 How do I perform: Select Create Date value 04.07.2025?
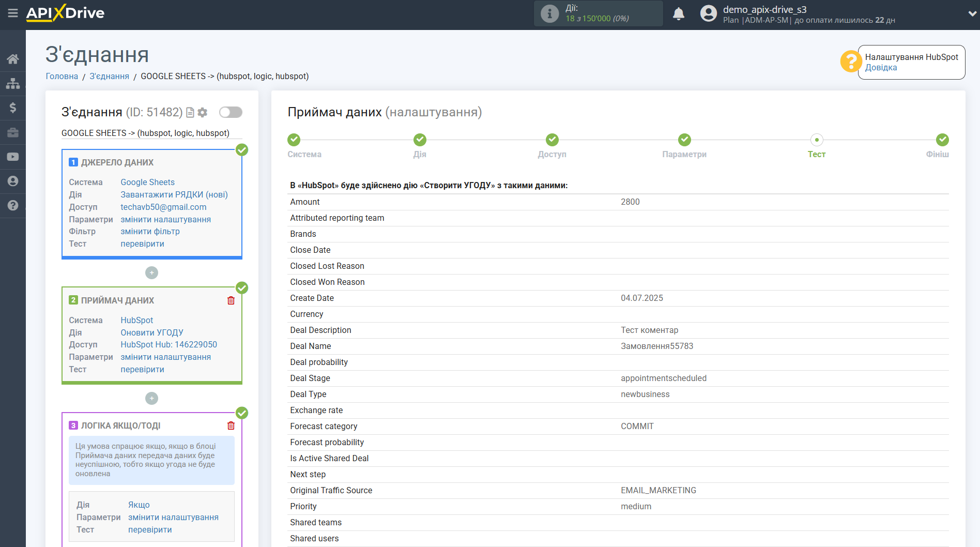642,298
